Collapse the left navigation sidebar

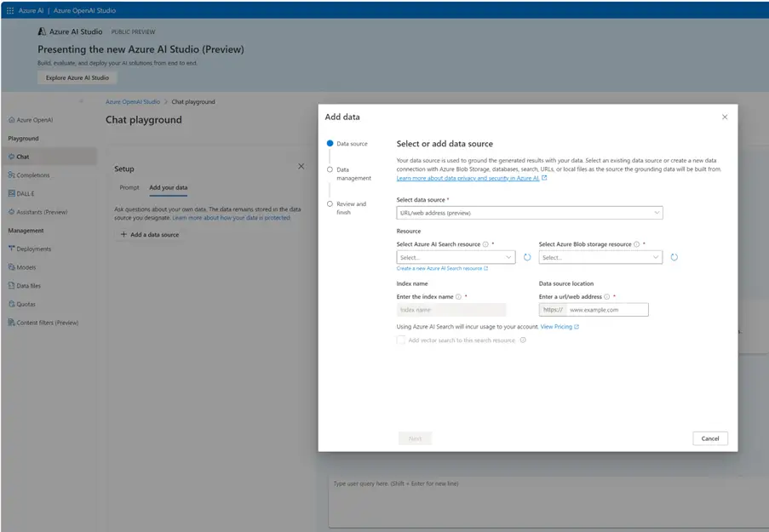[x=82, y=101]
